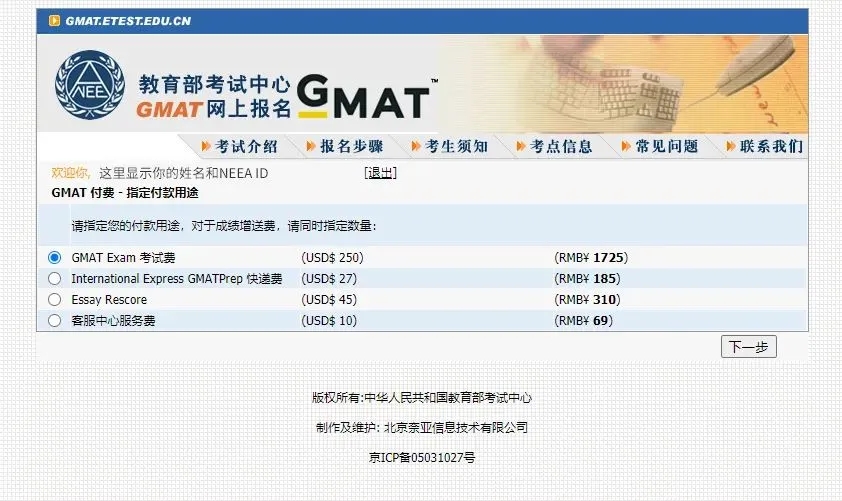Select International Express GMATPrep 快递费 option
842x501 pixels.
click(55, 278)
